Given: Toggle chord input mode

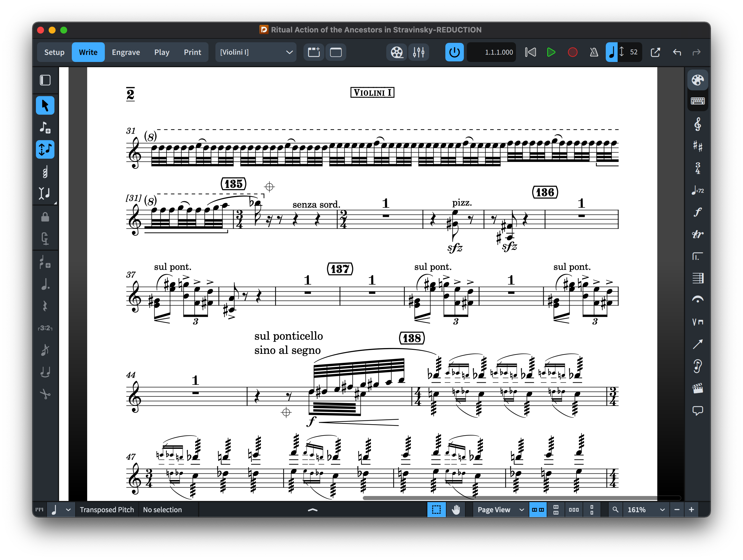Looking at the screenshot, I should (45, 171).
